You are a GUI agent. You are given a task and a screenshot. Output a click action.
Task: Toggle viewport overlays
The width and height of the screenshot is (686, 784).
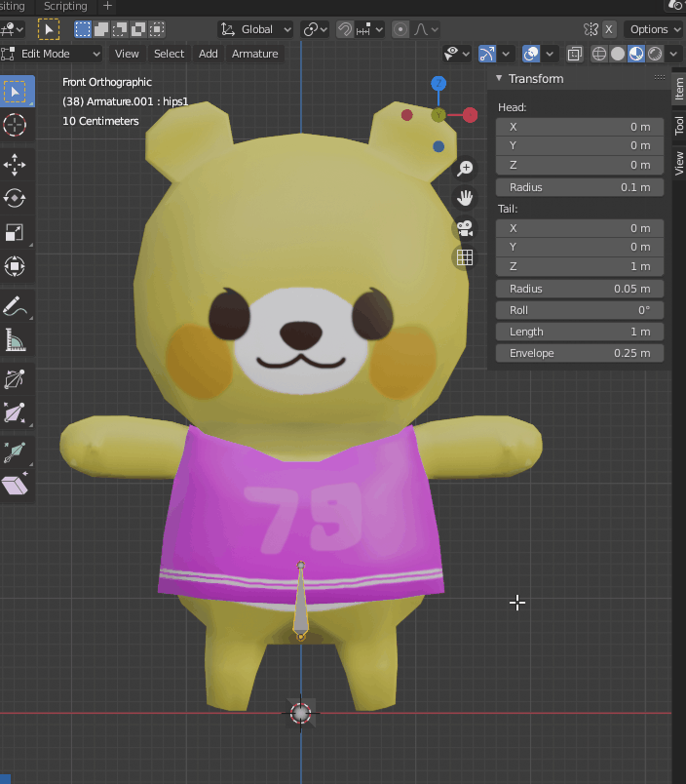pos(531,54)
